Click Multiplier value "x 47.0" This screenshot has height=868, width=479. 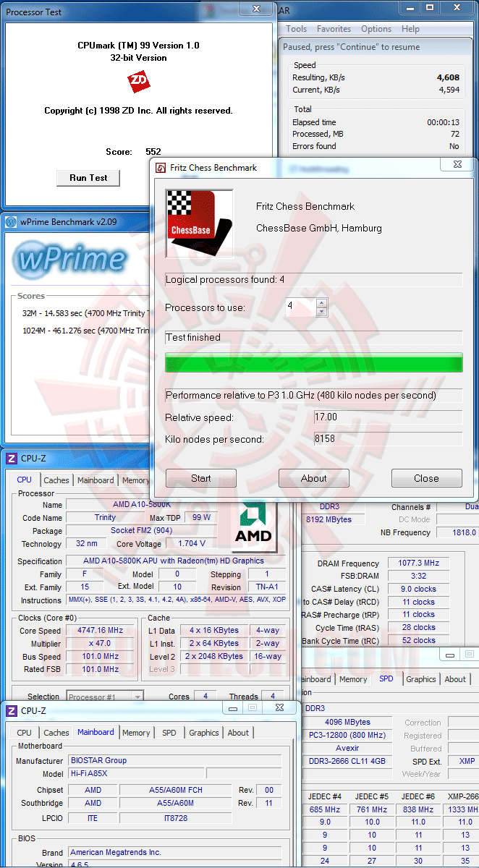[100, 643]
